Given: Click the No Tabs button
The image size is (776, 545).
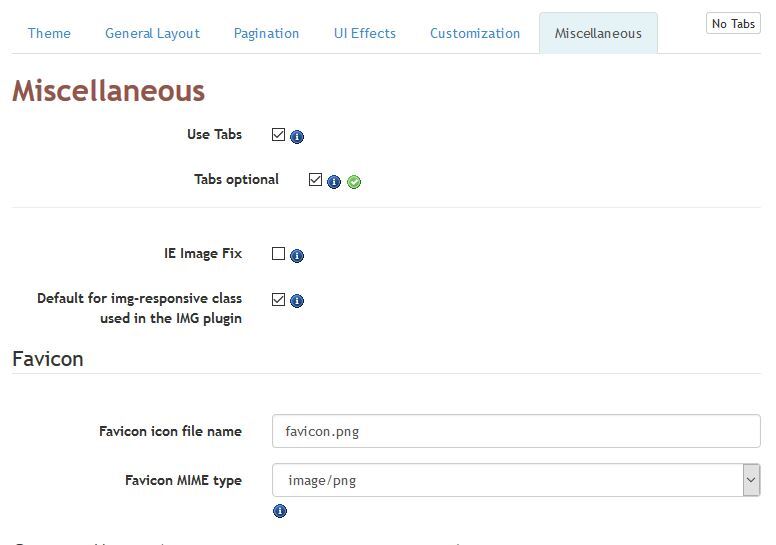Looking at the screenshot, I should [733, 23].
